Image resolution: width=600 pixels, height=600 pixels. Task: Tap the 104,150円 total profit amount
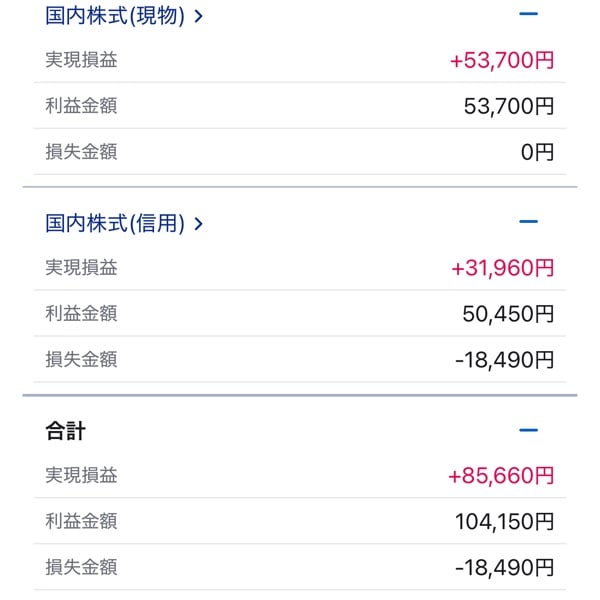pyautogui.click(x=503, y=521)
